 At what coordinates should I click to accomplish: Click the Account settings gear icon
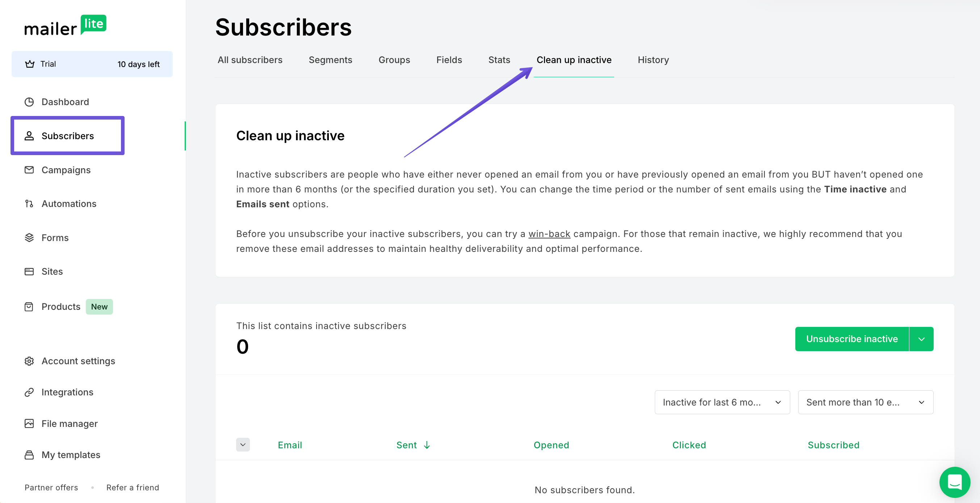(x=29, y=361)
